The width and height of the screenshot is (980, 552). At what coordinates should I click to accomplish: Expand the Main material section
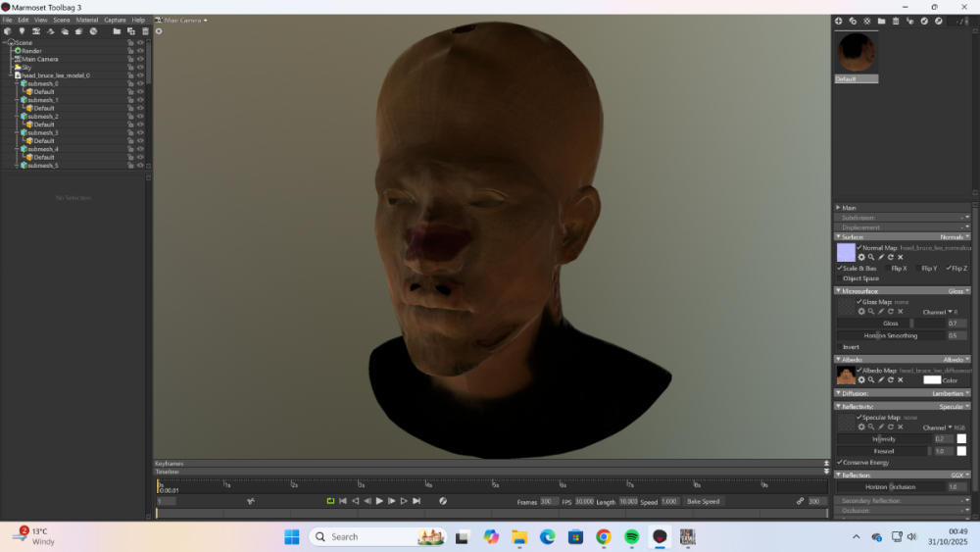838,208
